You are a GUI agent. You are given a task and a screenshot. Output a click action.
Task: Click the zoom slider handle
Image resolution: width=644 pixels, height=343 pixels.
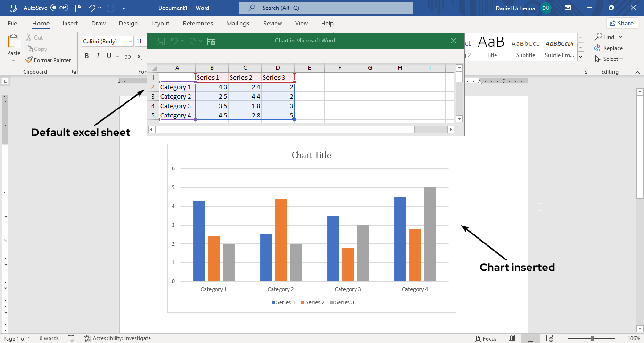592,338
